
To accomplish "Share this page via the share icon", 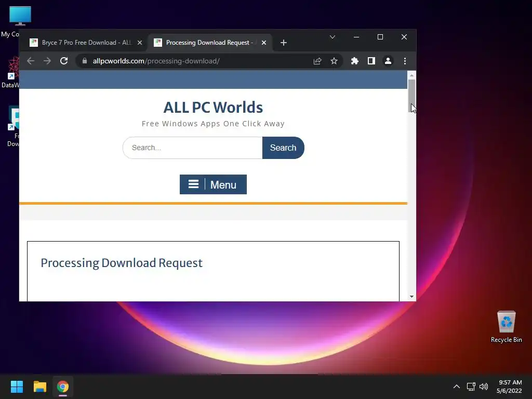I will (317, 61).
